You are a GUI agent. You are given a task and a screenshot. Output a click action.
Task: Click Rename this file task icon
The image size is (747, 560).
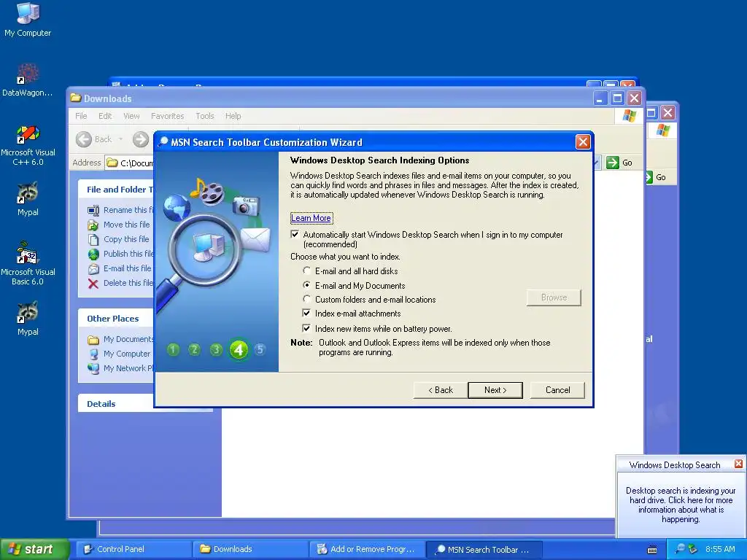tap(93, 210)
